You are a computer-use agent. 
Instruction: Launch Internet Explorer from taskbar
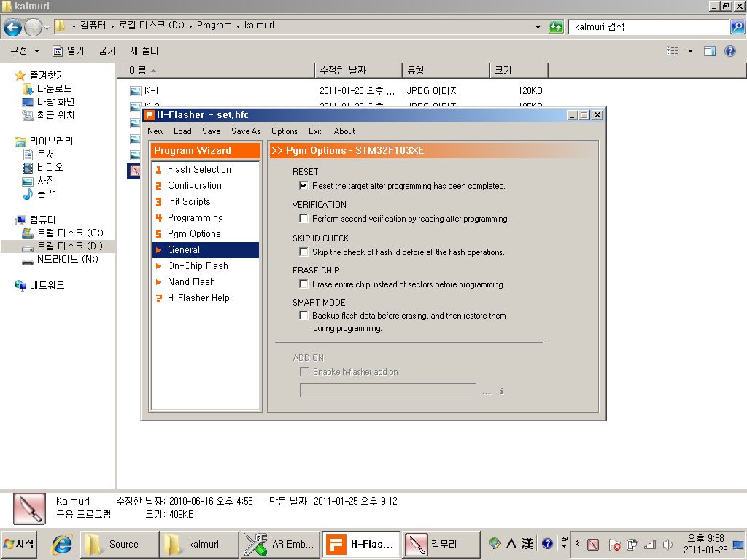click(x=62, y=544)
